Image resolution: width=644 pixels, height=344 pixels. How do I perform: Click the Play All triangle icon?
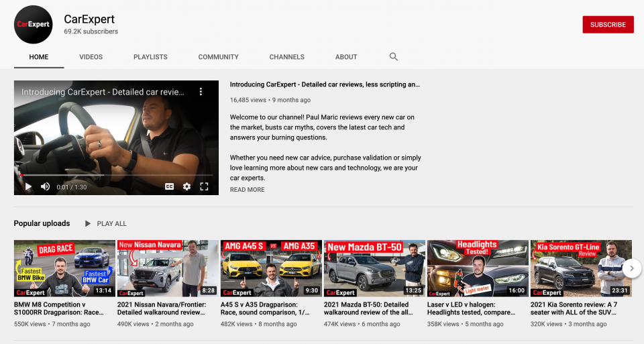click(87, 224)
